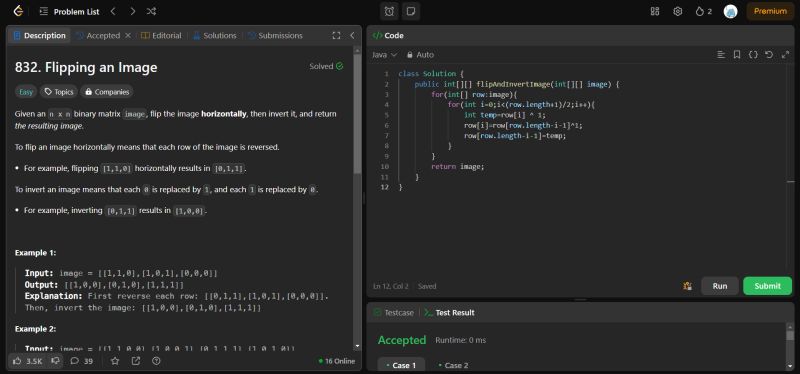Click the 16 Online indicator
800x374 pixels.
tap(337, 361)
